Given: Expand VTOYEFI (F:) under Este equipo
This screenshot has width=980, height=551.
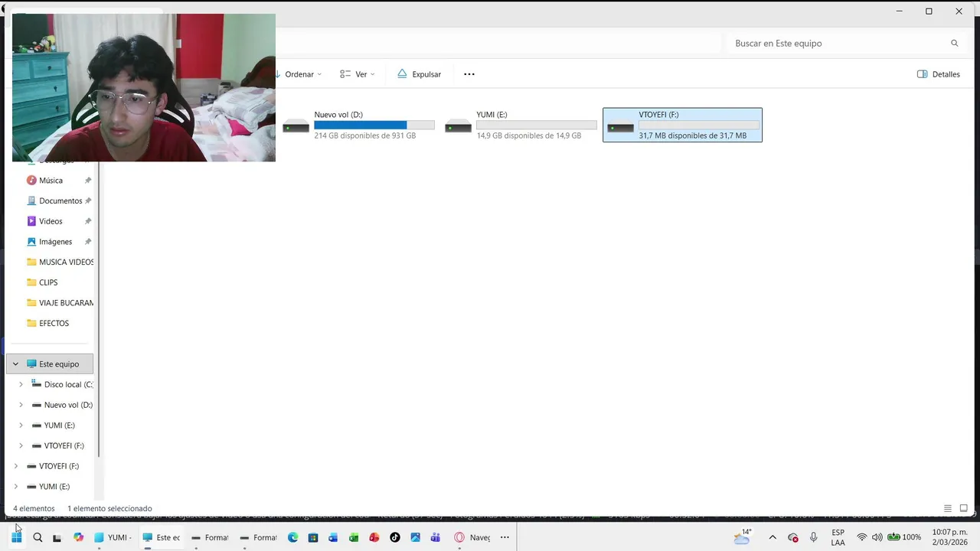Looking at the screenshot, I should tap(21, 445).
